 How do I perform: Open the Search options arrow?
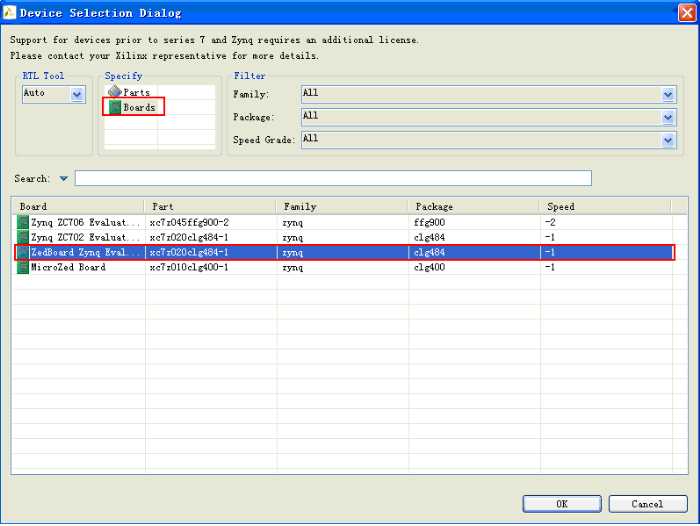click(x=63, y=179)
